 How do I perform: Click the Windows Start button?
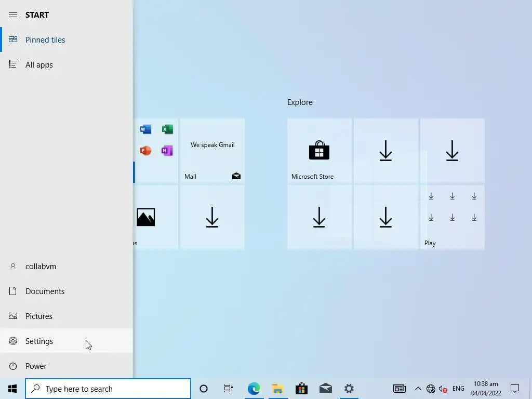click(12, 389)
